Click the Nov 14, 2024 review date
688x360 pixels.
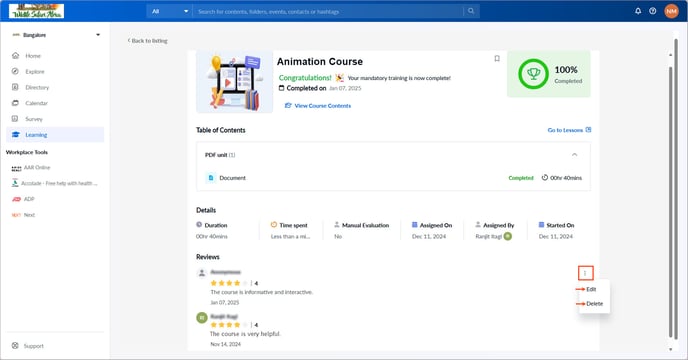(x=226, y=345)
